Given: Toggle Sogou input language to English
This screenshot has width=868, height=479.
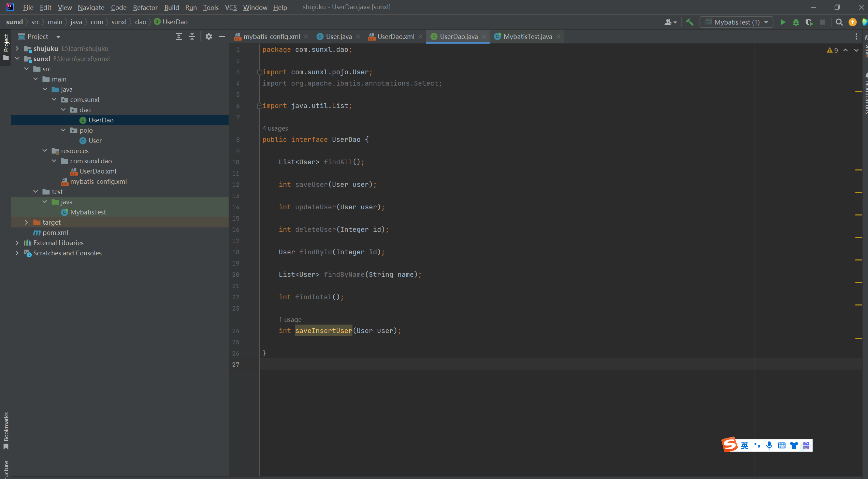Looking at the screenshot, I should (744, 445).
